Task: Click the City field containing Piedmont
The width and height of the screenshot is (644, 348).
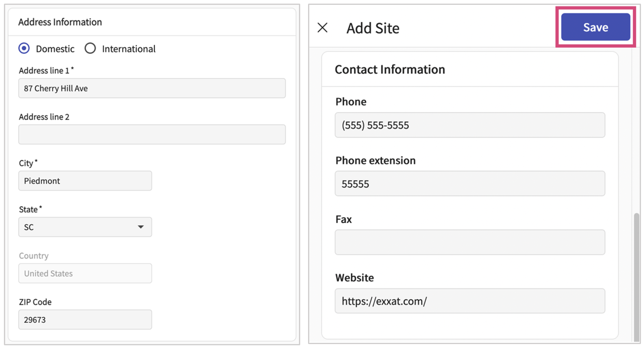Action: [85, 181]
